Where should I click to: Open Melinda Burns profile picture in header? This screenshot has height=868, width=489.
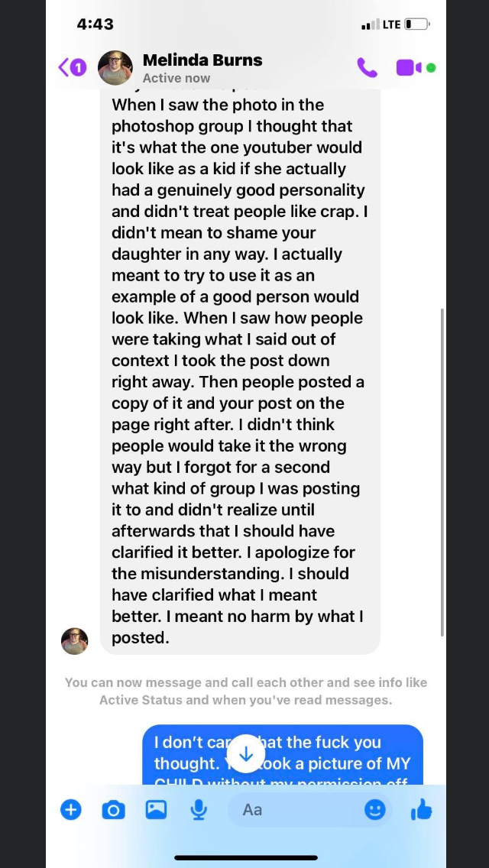click(x=115, y=67)
